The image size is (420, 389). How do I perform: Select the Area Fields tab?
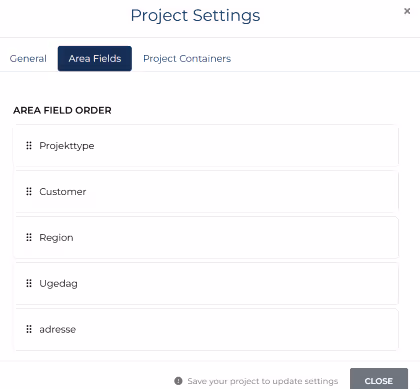(x=95, y=59)
